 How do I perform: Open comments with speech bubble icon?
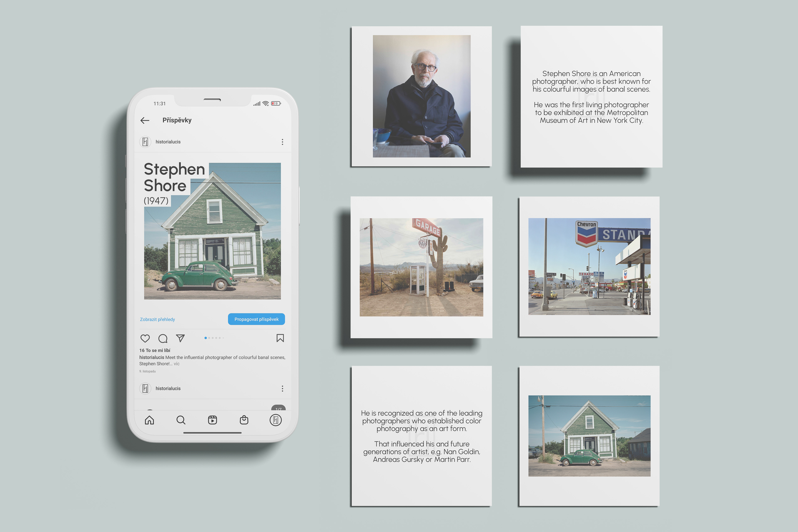point(163,338)
